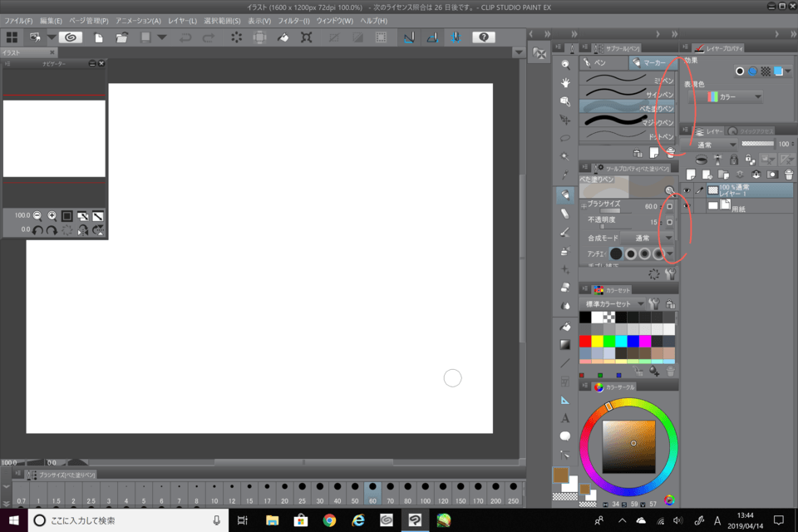Pick the red swatch in the color set
Screen dimensions: 798x532
point(586,341)
